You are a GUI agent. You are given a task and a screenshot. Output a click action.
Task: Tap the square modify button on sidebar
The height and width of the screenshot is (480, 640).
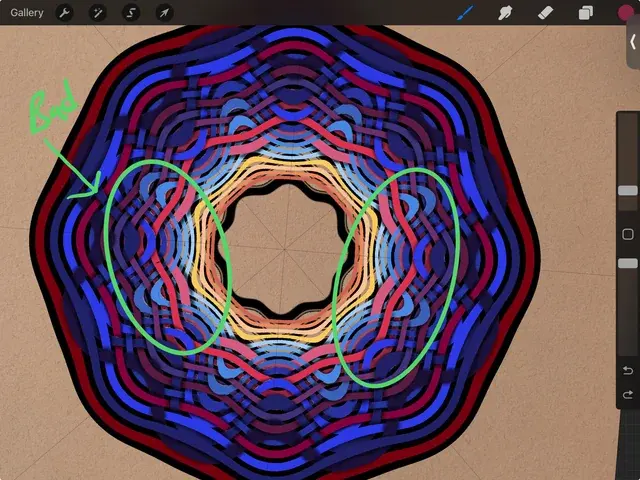click(x=628, y=234)
